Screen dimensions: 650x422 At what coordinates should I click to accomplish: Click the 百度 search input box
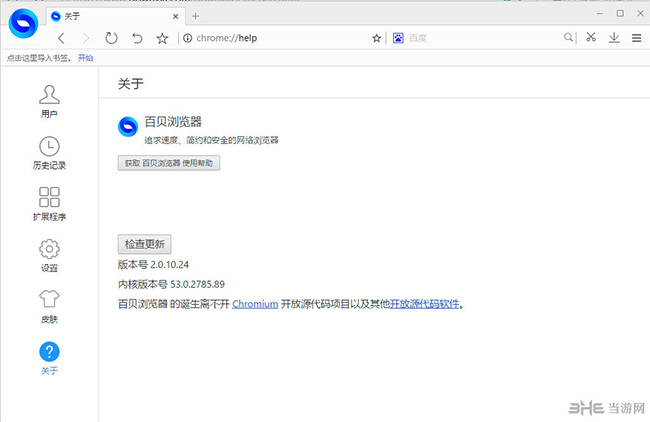[x=483, y=38]
